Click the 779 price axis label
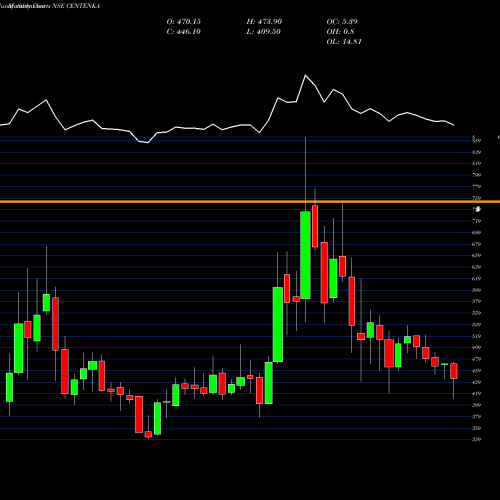This screenshot has width=500, height=500. pos(477,187)
